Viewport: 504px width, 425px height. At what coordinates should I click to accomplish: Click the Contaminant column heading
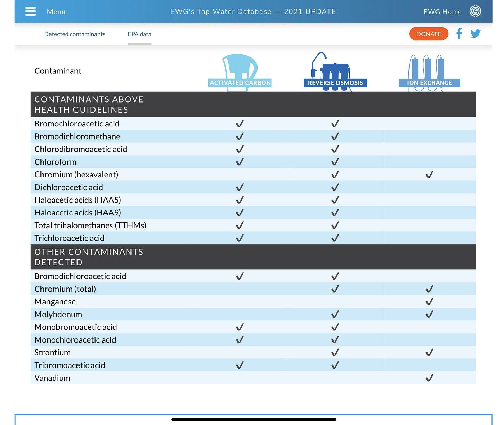58,71
